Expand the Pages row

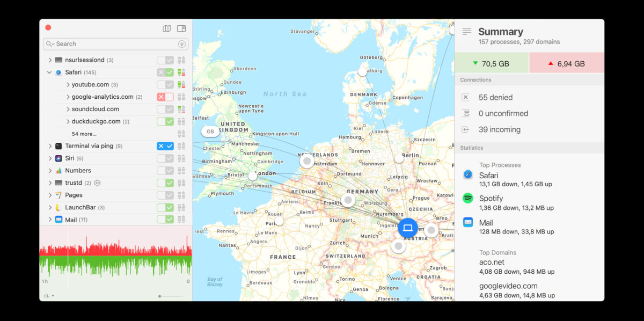coord(50,195)
